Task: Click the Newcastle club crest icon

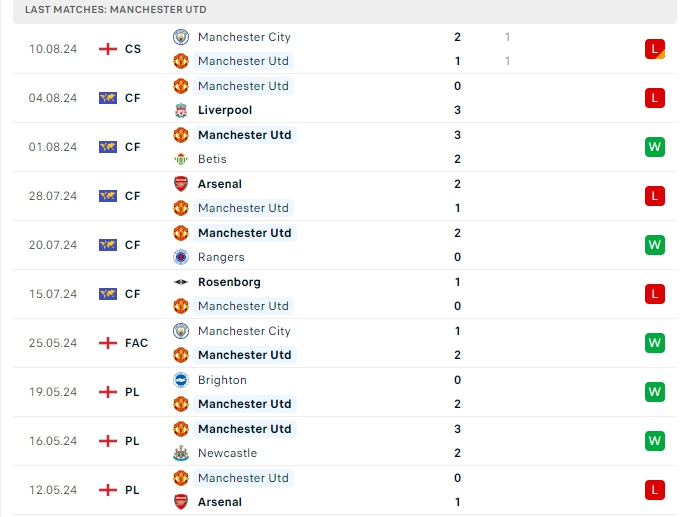Action: 181,453
